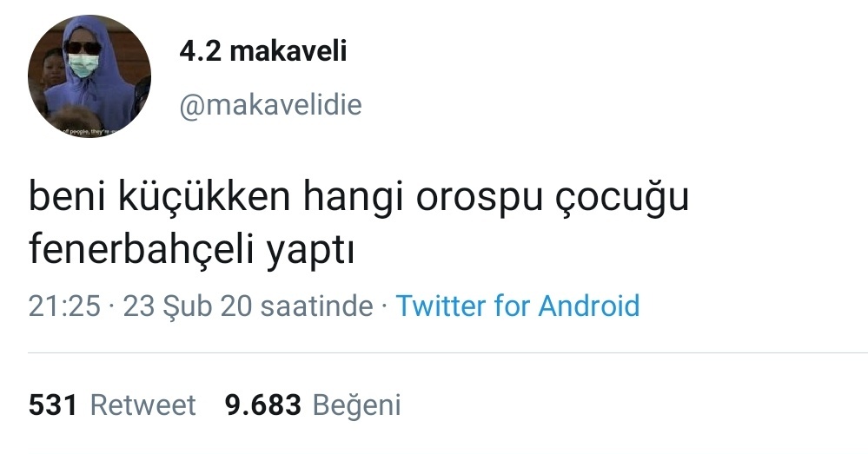Click the date 23 Şub 20
This screenshot has width=868, height=454.
(187, 306)
